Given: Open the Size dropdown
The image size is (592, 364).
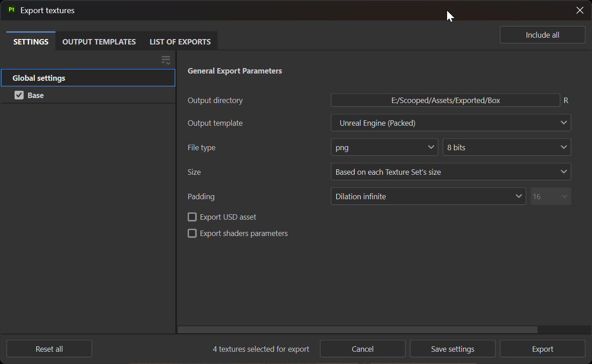Looking at the screenshot, I should point(451,172).
